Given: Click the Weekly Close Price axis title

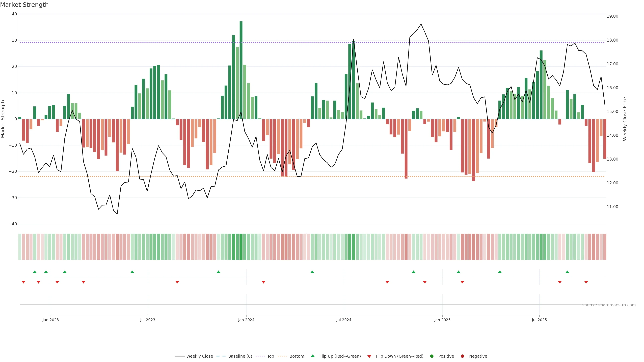Looking at the screenshot, I should [625, 119].
